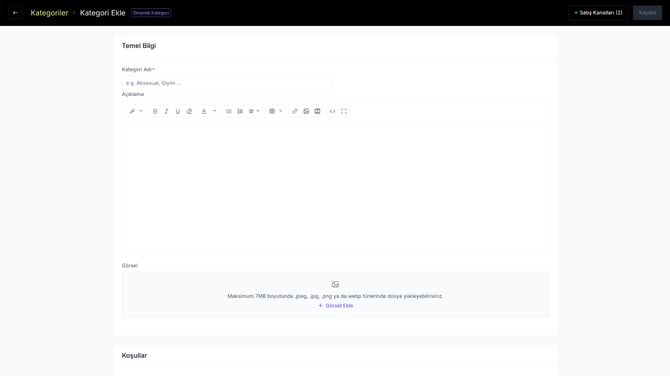
Task: Go back to Kategoriler via breadcrumb
Action: coord(49,13)
